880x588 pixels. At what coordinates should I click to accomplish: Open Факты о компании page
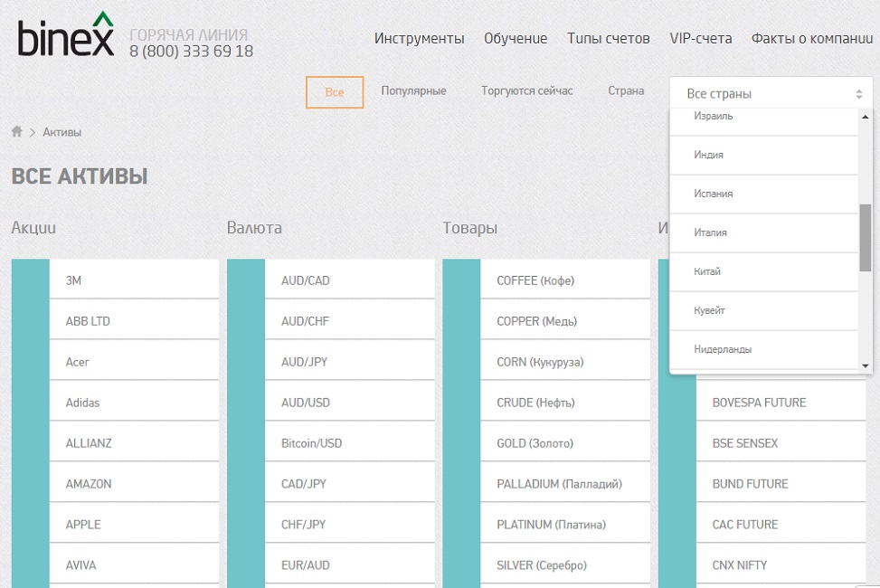[x=812, y=38]
